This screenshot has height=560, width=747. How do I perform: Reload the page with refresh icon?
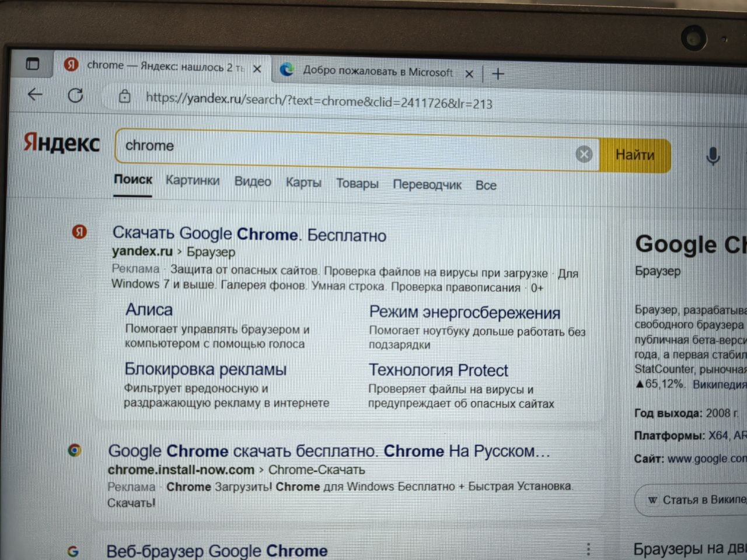[x=75, y=95]
